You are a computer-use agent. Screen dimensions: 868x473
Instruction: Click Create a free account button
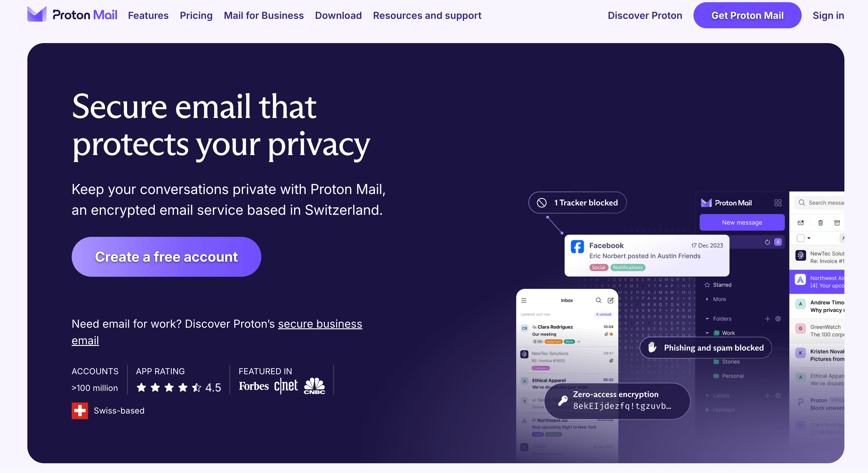click(166, 256)
